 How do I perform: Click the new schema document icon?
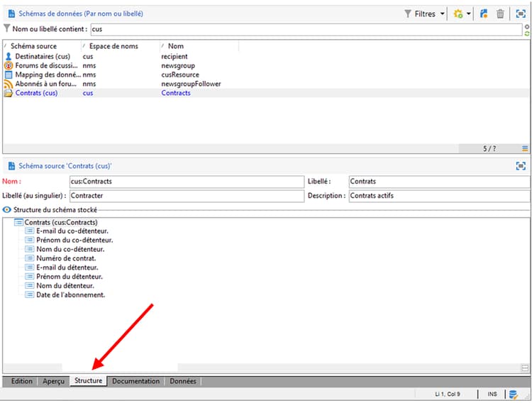[x=484, y=14]
